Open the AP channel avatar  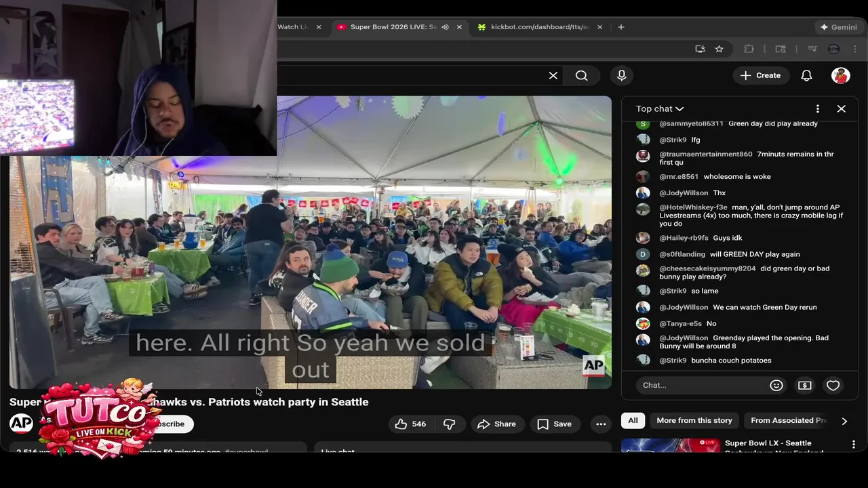21,423
